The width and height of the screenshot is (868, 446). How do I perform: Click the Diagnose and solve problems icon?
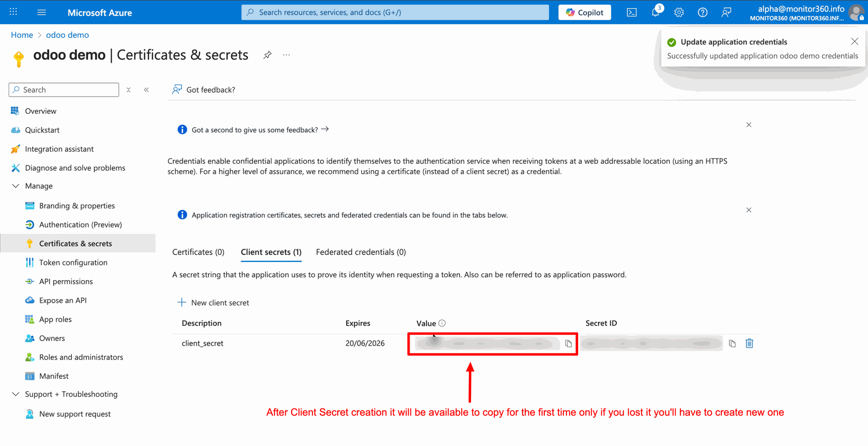[15, 168]
